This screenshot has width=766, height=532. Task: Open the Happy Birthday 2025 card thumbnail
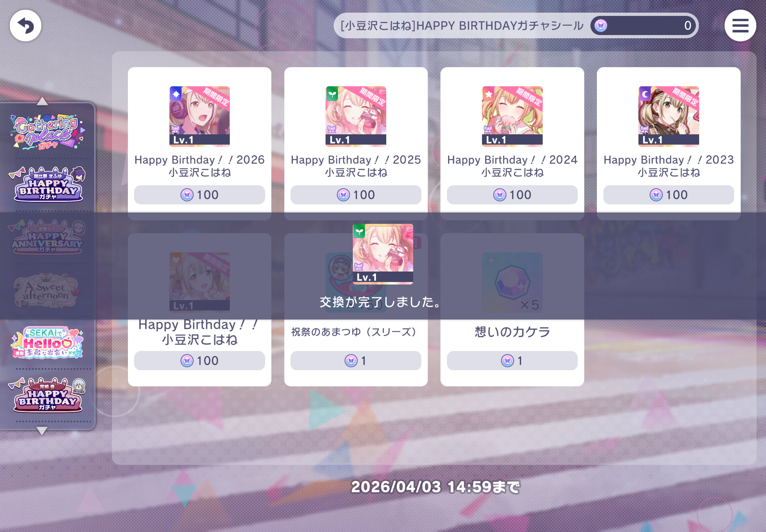click(x=356, y=116)
